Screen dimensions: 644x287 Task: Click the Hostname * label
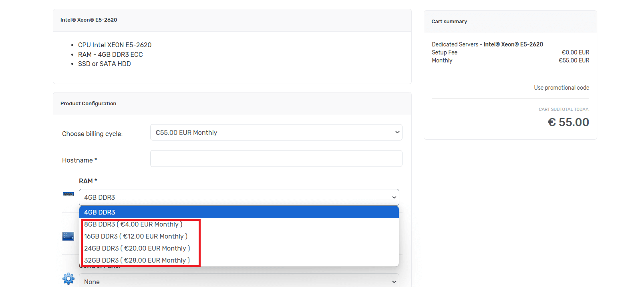coord(79,160)
